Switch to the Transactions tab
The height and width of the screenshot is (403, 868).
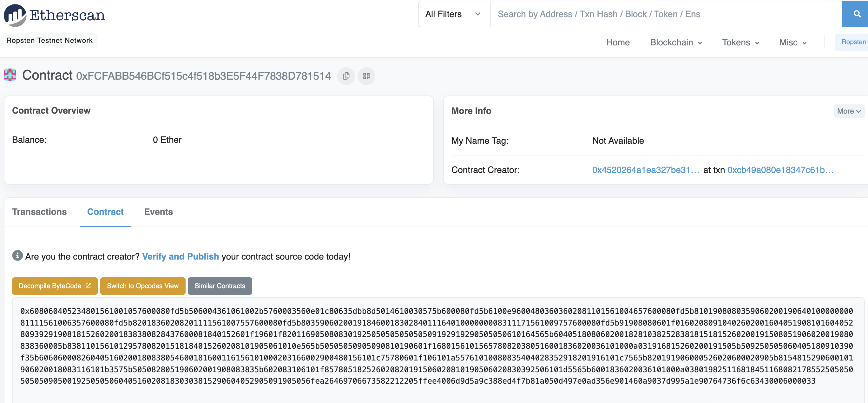tap(39, 211)
